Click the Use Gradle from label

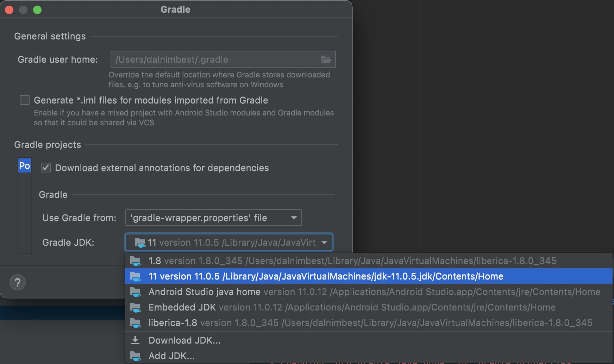click(79, 218)
